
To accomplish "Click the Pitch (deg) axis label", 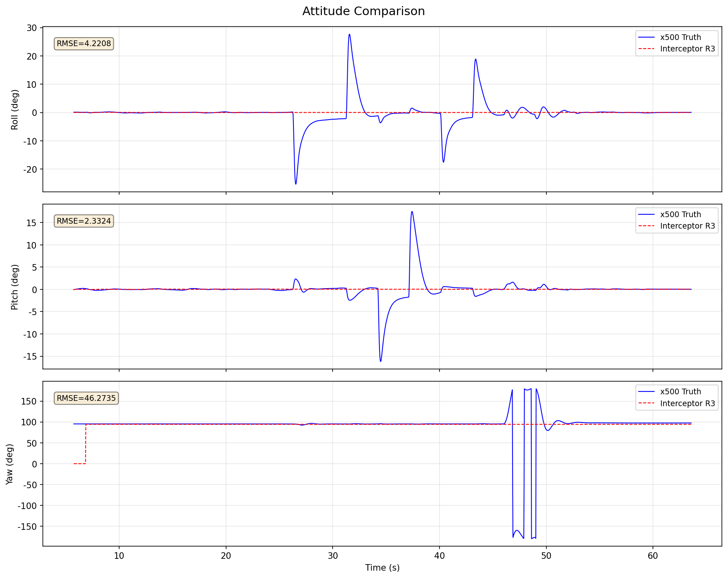I will click(x=15, y=287).
